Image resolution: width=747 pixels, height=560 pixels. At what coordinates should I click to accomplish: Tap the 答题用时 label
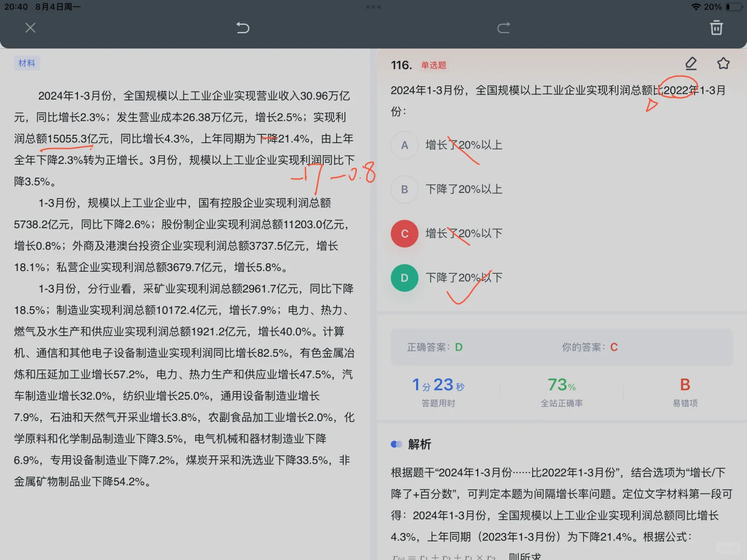tap(438, 403)
